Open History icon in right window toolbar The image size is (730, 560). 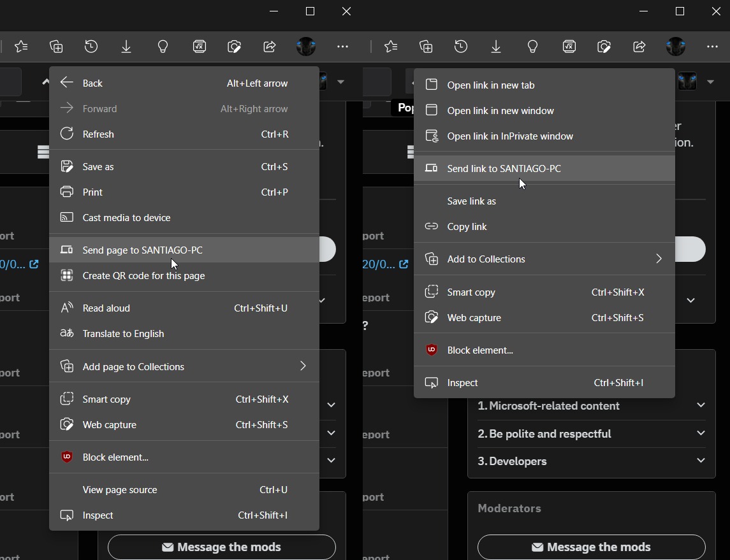461,47
